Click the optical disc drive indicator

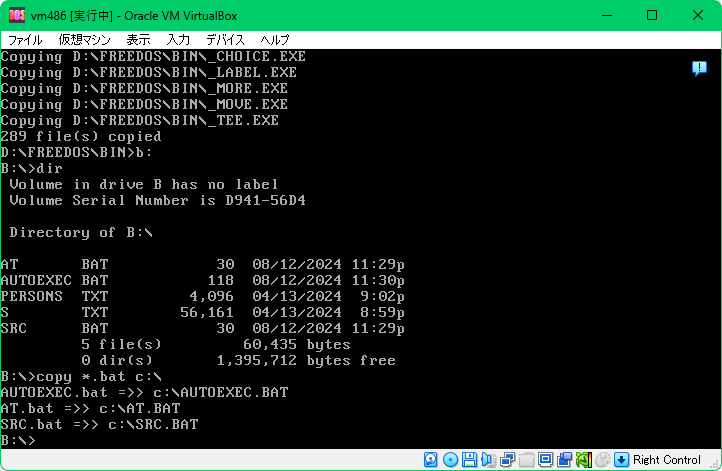pyautogui.click(x=450, y=459)
